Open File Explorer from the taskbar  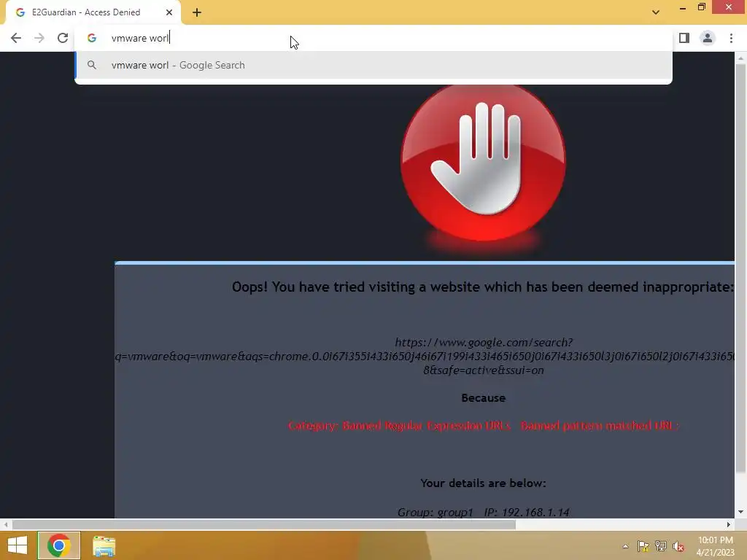pyautogui.click(x=104, y=545)
